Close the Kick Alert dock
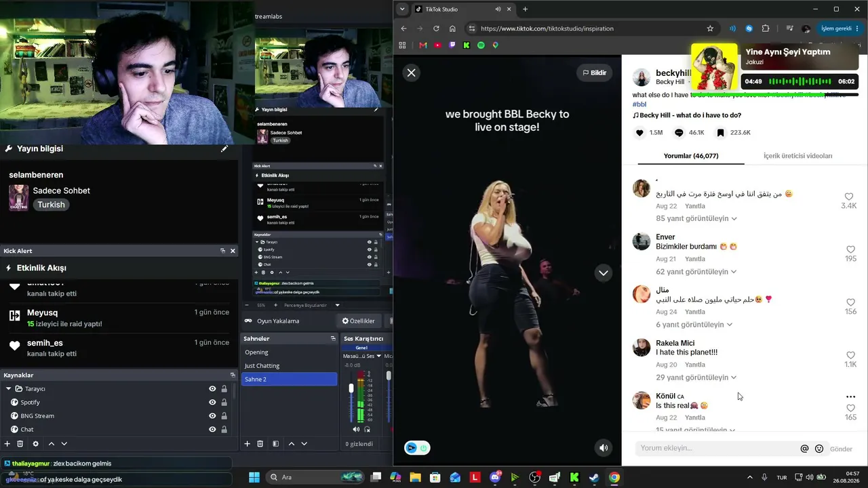This screenshot has height=488, width=868. tap(233, 251)
